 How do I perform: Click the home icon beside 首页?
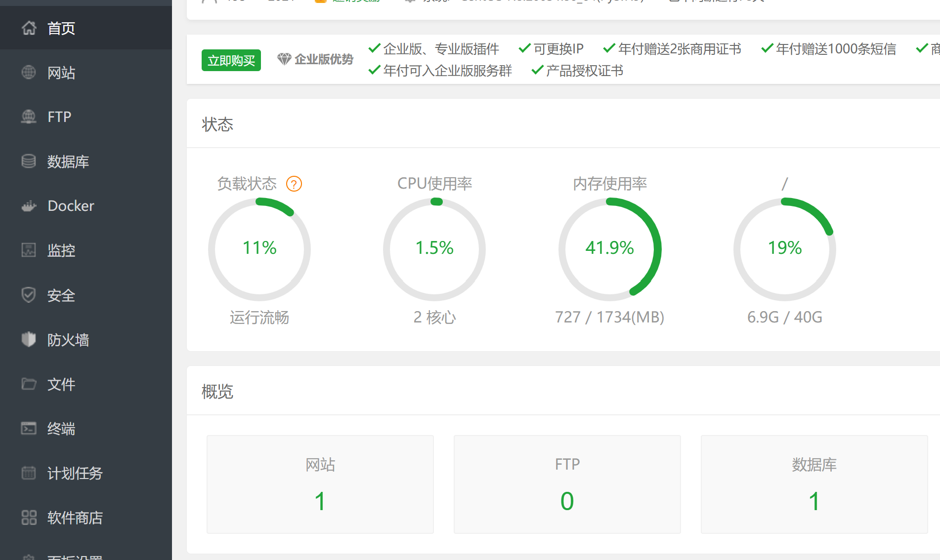coord(29,28)
